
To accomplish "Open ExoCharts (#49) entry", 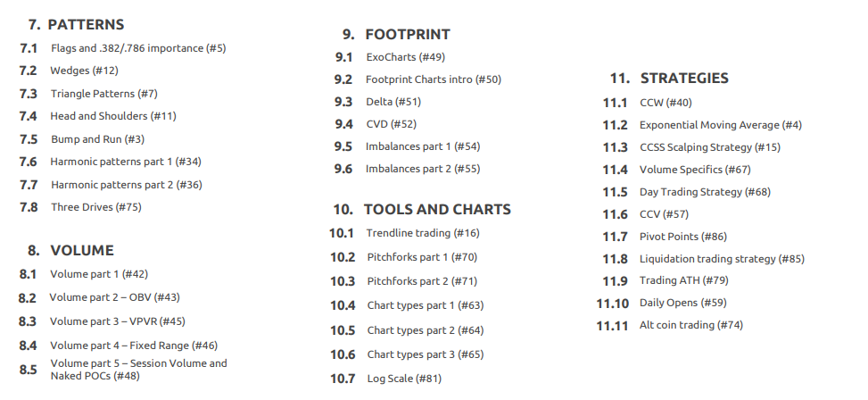I will tap(405, 57).
